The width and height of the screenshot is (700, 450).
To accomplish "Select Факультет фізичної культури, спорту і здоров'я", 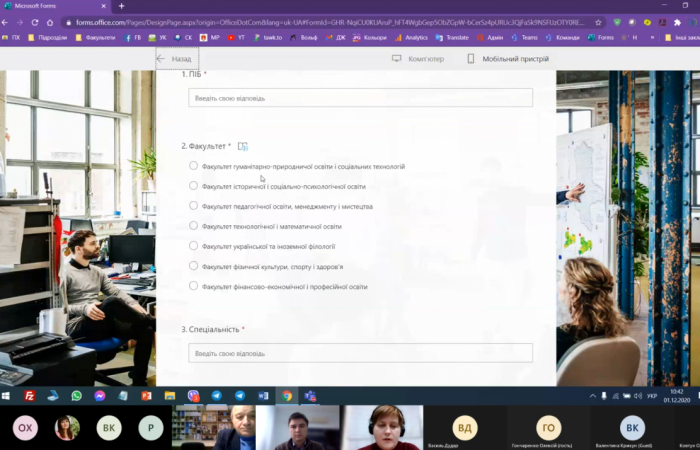I will tap(193, 266).
